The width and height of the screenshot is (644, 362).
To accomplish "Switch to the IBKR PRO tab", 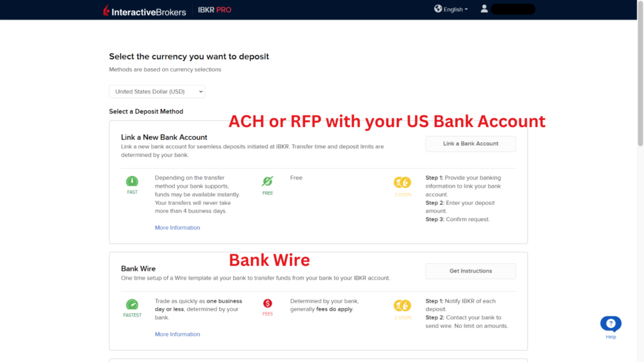I will coord(214,9).
